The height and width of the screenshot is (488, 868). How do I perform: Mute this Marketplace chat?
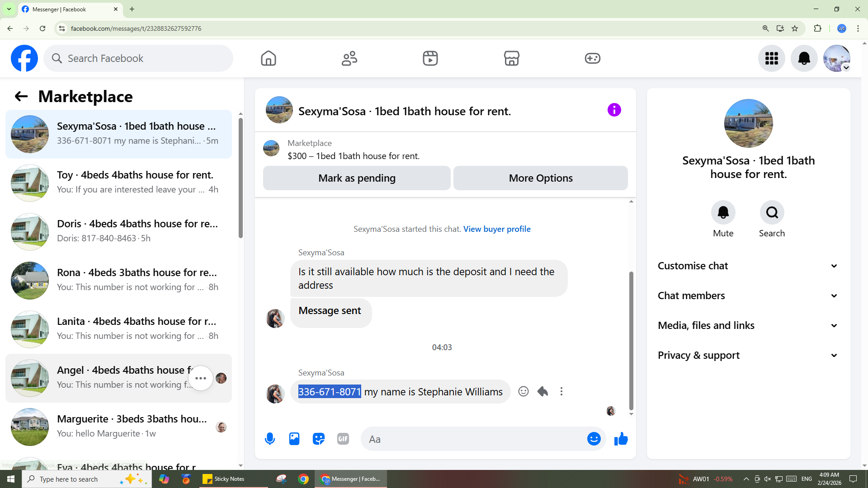pyautogui.click(x=723, y=212)
